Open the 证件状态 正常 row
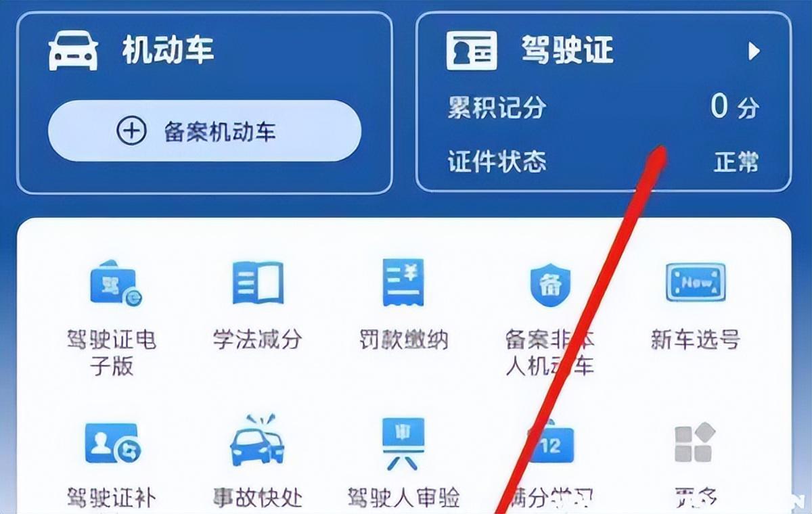 603,162
